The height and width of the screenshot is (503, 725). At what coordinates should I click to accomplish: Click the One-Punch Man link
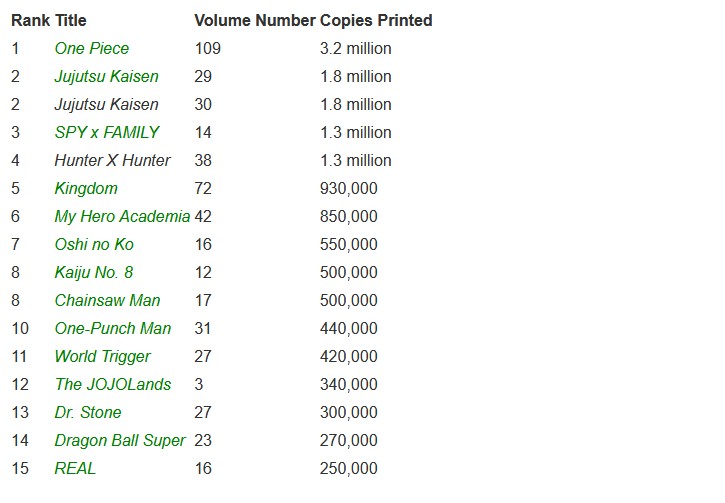pyautogui.click(x=113, y=328)
